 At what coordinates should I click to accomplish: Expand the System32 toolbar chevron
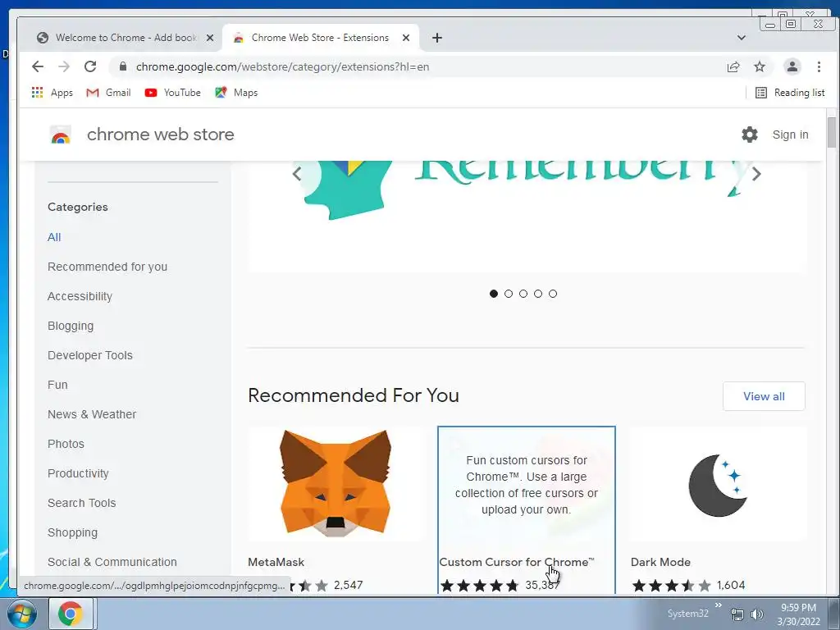(719, 605)
